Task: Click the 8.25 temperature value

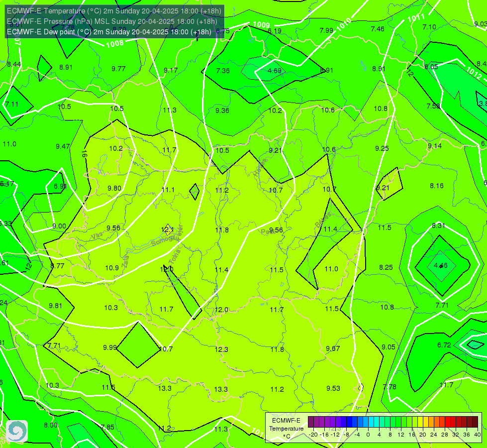Action: point(386,267)
